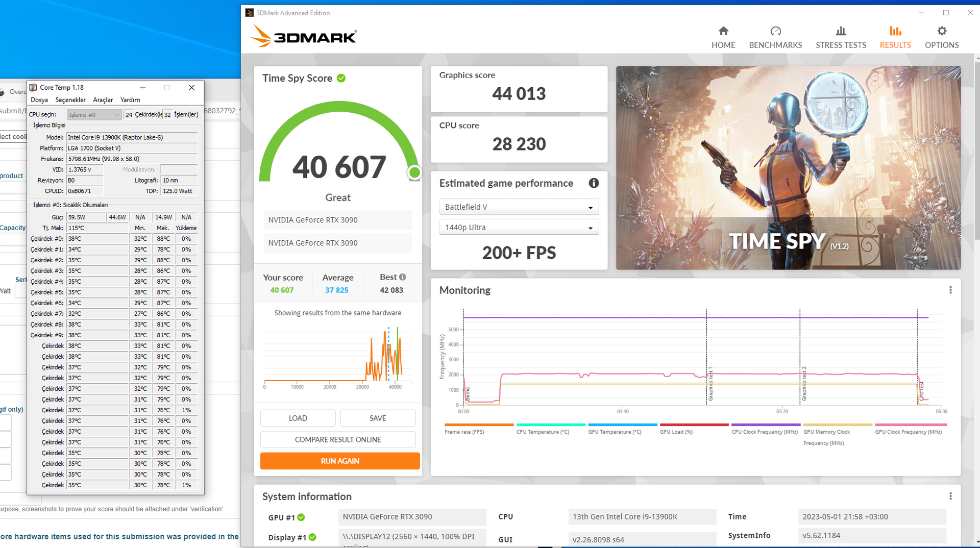Click the 200+ FPS estimate
The image size is (980, 548).
(519, 253)
